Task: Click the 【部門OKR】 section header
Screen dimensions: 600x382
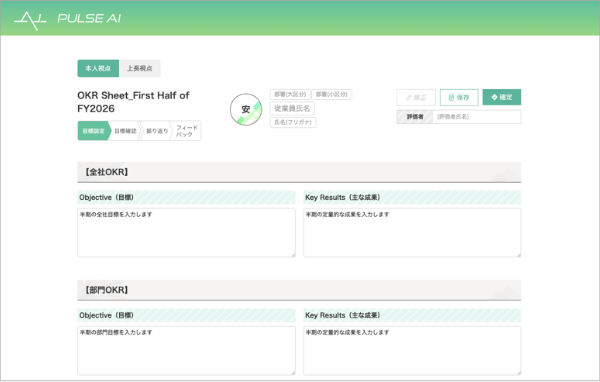Action: (x=299, y=290)
